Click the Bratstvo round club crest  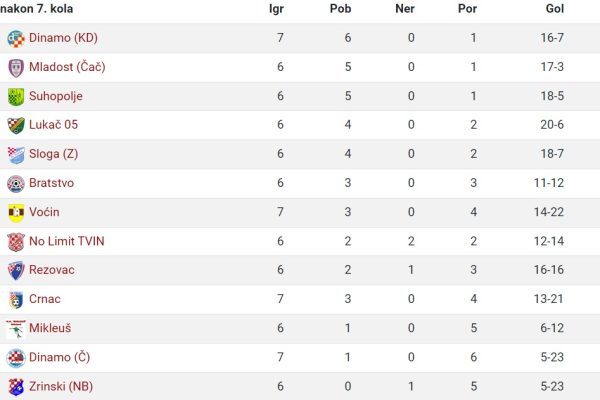coord(16,184)
